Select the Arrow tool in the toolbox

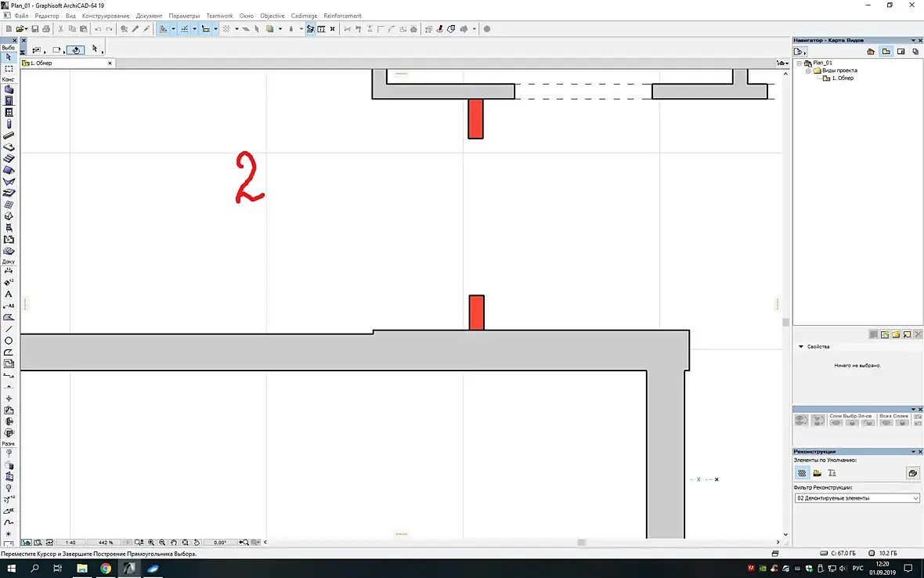(x=9, y=57)
